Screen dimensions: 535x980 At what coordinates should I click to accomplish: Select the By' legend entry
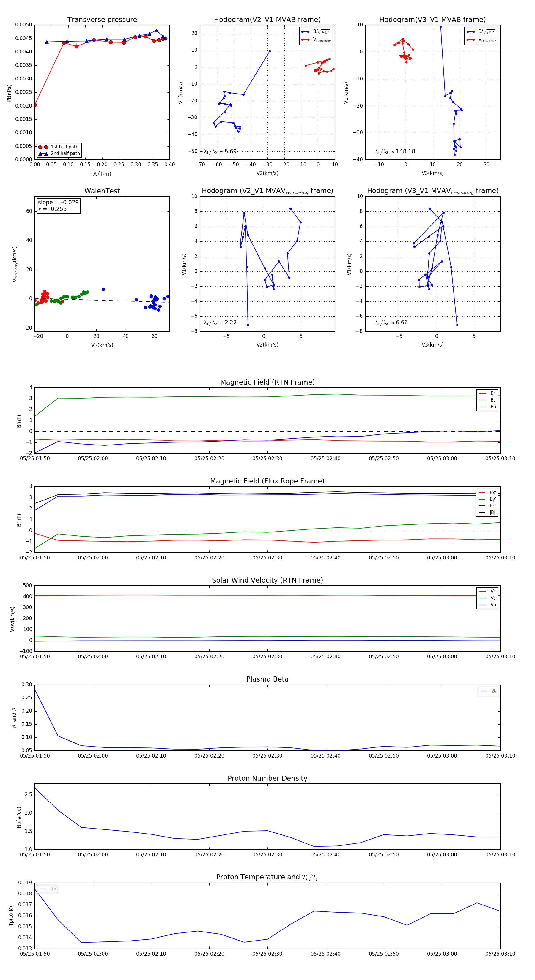click(x=487, y=499)
